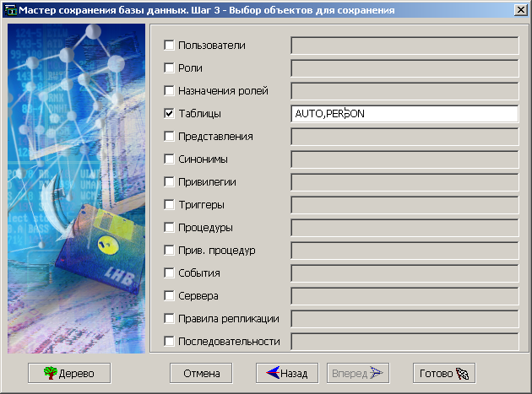Go back with the Назад button

point(287,373)
